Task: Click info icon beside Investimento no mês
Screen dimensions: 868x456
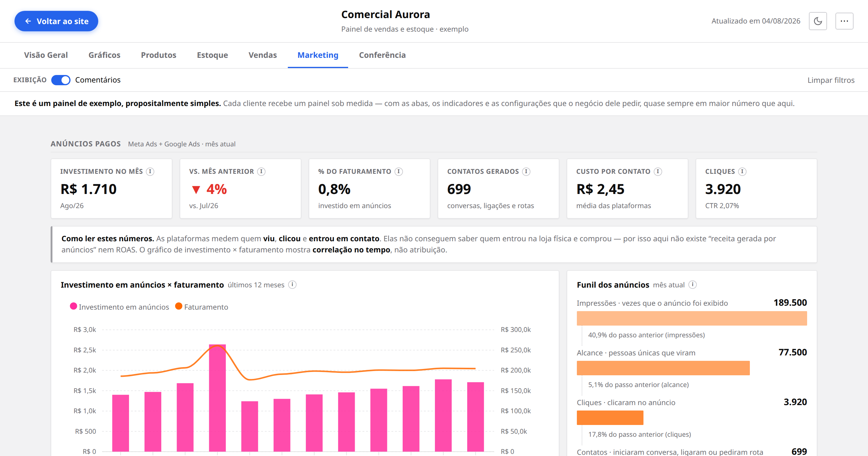Action: (x=150, y=171)
